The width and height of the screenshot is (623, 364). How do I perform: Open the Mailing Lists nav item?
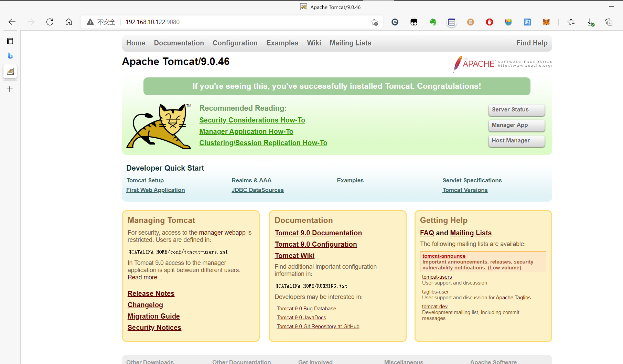(350, 43)
